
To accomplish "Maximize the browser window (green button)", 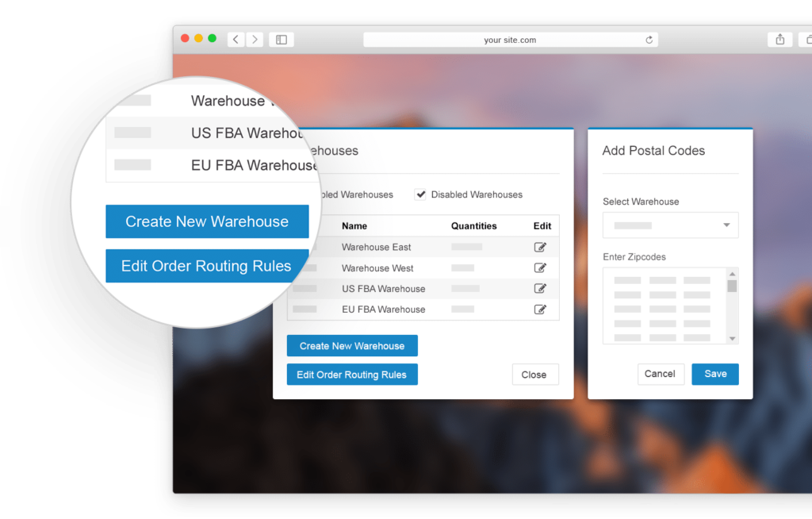I will pos(212,38).
